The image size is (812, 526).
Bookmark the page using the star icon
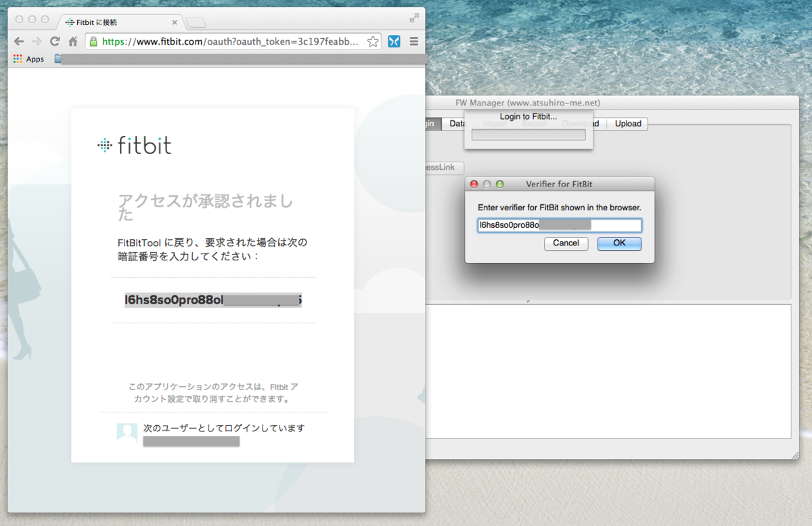click(x=372, y=41)
